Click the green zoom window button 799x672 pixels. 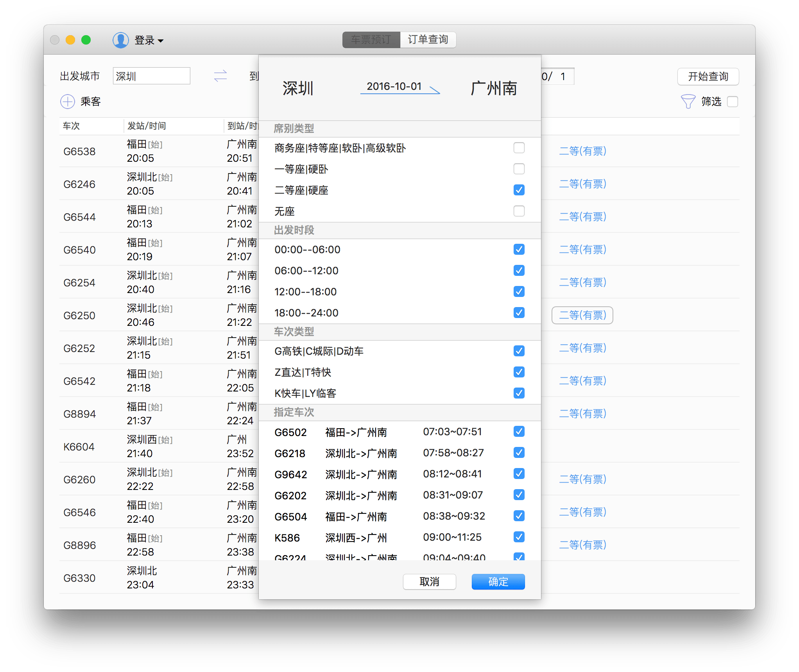(x=86, y=40)
